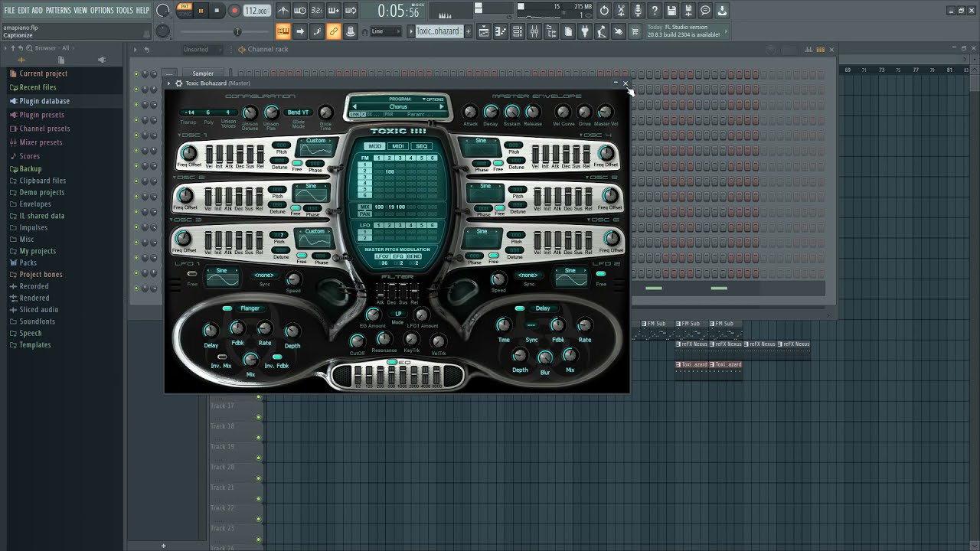Toggle the EQ enable switch
Viewport: 980px width, 551px height.
pos(392,362)
